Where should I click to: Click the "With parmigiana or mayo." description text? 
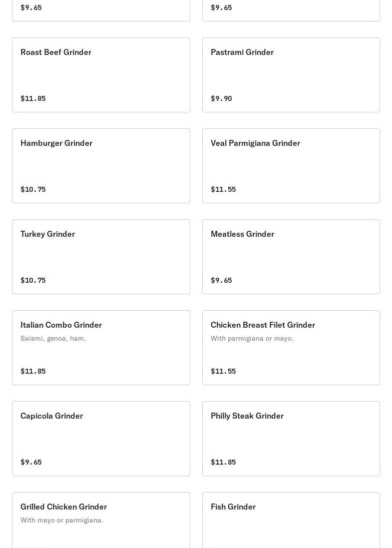[252, 338]
